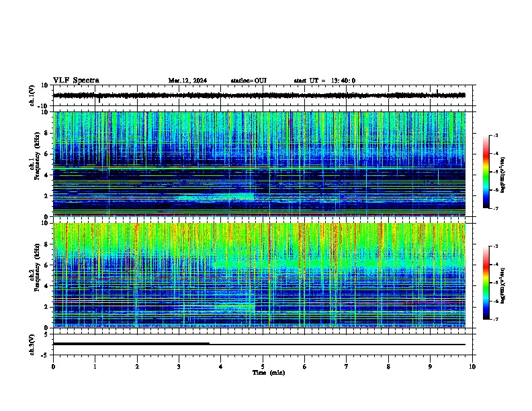Image resolution: width=532 pixels, height=411 pixels.
Task: Click the time axis tick label "1"
Action: click(x=95, y=367)
